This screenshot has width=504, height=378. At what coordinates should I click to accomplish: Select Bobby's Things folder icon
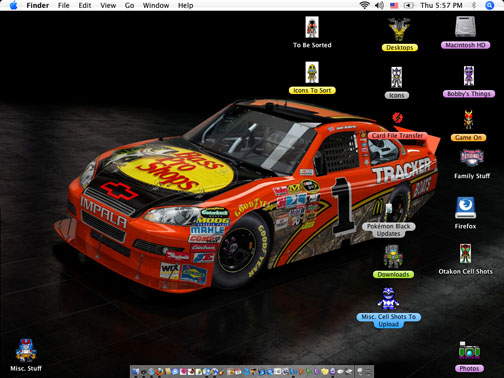[x=469, y=76]
